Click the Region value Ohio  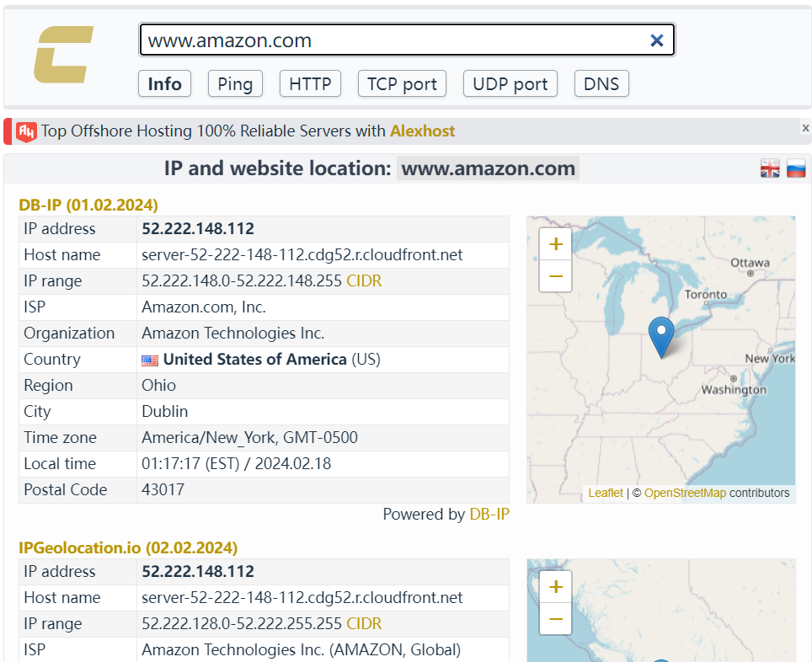(159, 386)
